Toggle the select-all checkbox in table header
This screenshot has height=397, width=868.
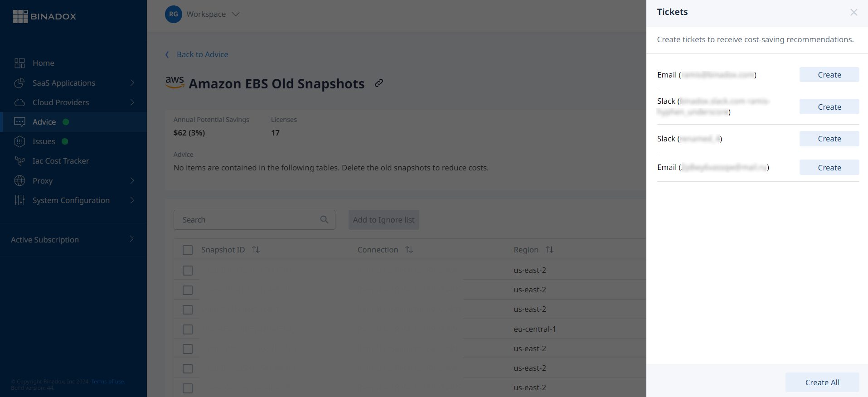pos(188,250)
